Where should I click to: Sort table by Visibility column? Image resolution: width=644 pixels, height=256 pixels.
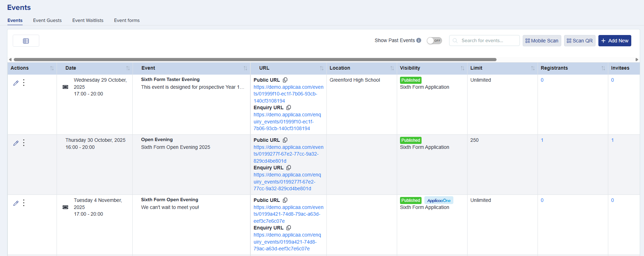pyautogui.click(x=462, y=68)
